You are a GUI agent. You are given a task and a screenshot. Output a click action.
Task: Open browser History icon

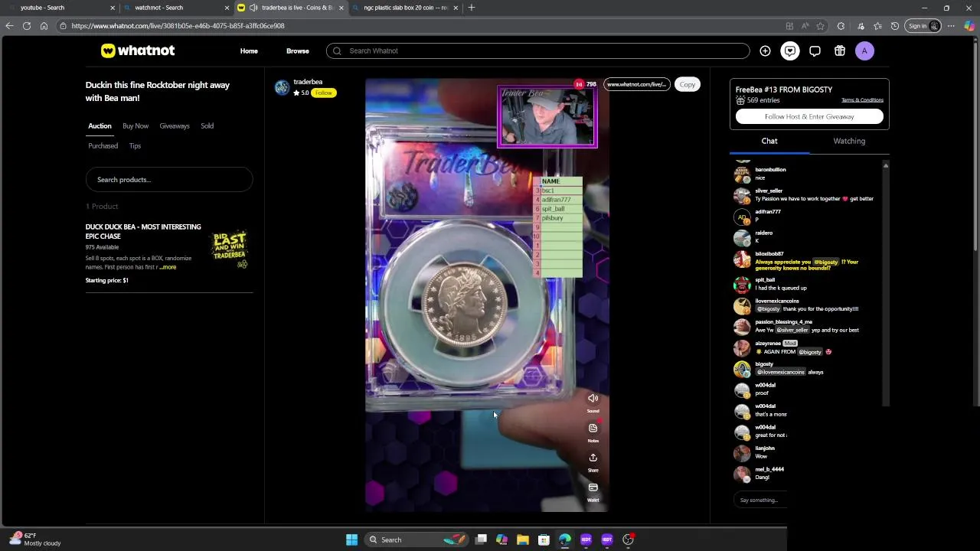click(x=895, y=26)
